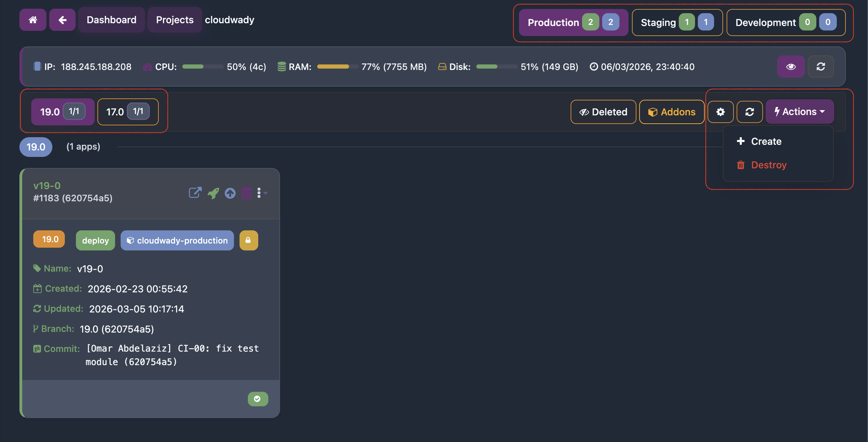The height and width of the screenshot is (442, 868).
Task: Toggle server info visibility with the eye button
Action: pyautogui.click(x=791, y=67)
